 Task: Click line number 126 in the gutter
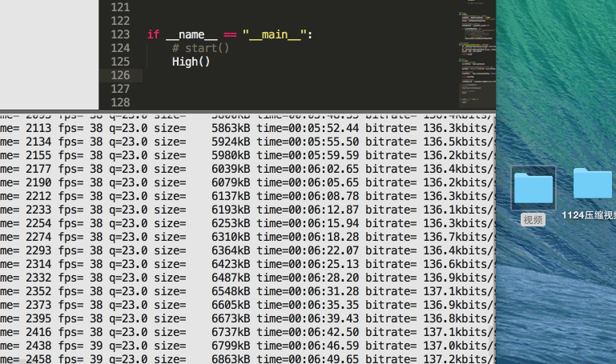click(119, 75)
